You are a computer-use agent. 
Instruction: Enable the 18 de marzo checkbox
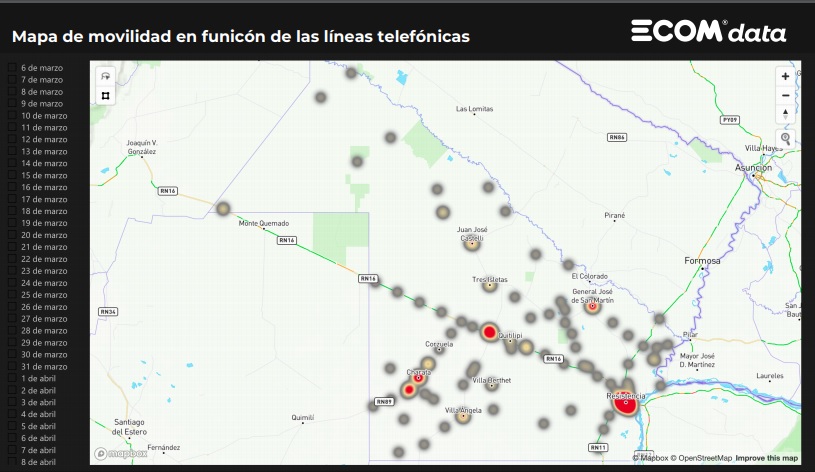[x=12, y=211]
